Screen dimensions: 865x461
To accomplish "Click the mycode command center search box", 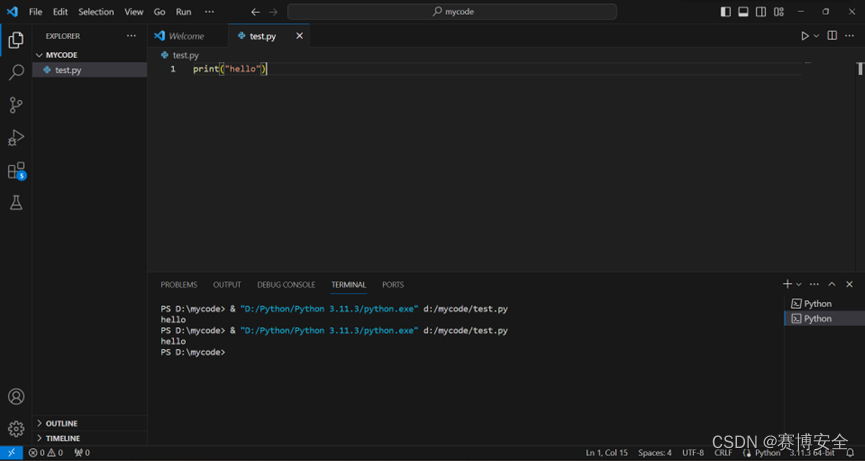I will click(452, 12).
